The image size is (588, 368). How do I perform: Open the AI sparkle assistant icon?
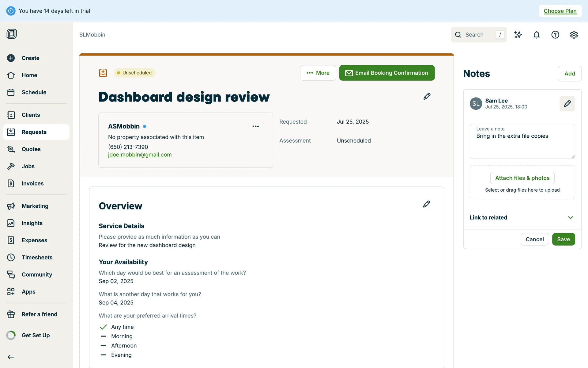click(518, 35)
